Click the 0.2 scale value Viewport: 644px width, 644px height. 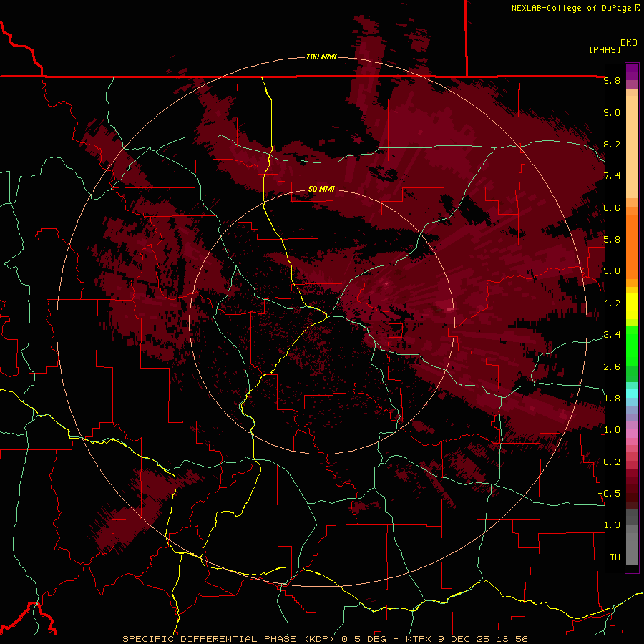(612, 462)
